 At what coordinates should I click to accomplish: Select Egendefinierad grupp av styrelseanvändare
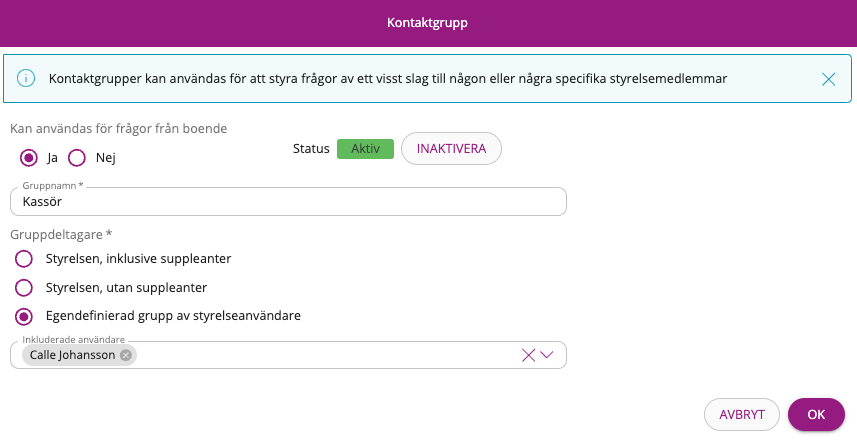(x=24, y=316)
